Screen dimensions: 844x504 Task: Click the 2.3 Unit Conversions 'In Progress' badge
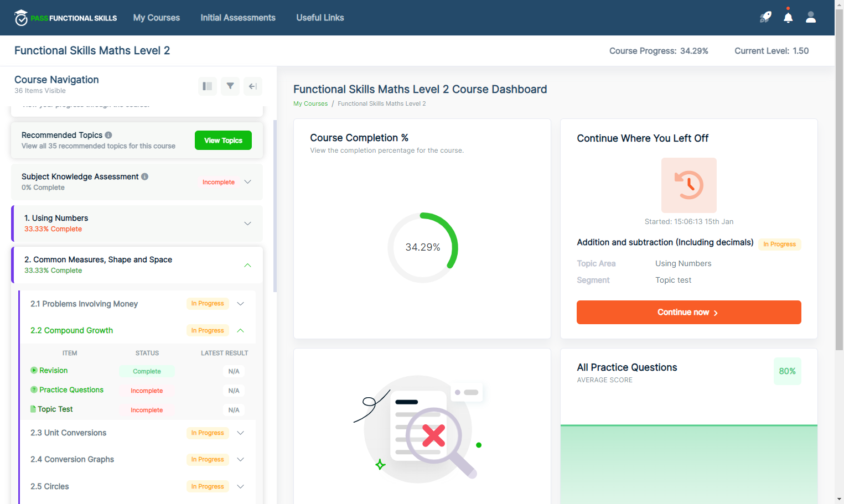208,433
